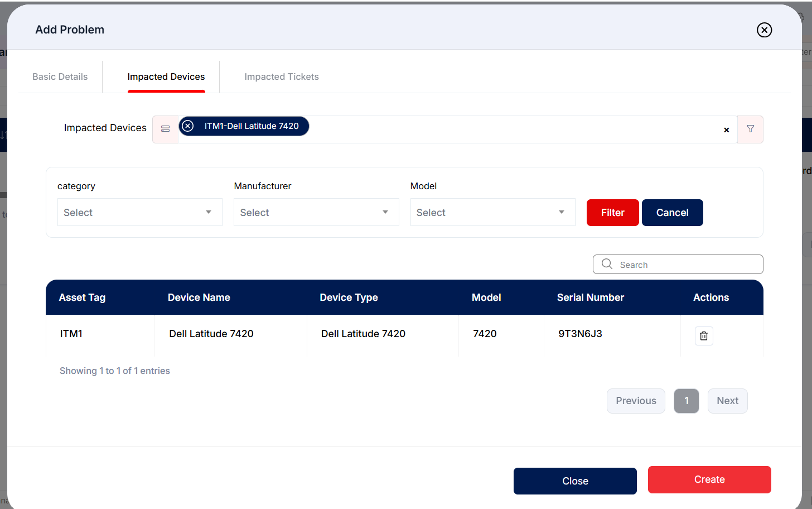Focus the table Search field
The height and width of the screenshot is (509, 812).
pyautogui.click(x=678, y=265)
